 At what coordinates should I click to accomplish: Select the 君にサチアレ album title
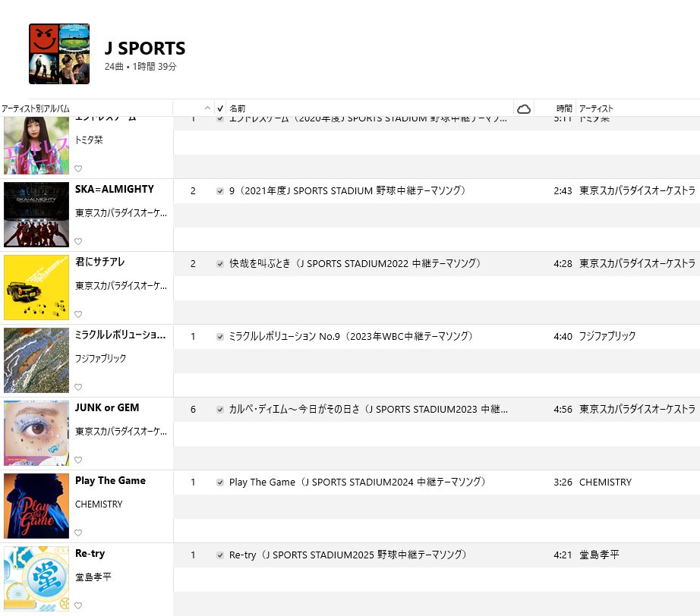tap(99, 262)
